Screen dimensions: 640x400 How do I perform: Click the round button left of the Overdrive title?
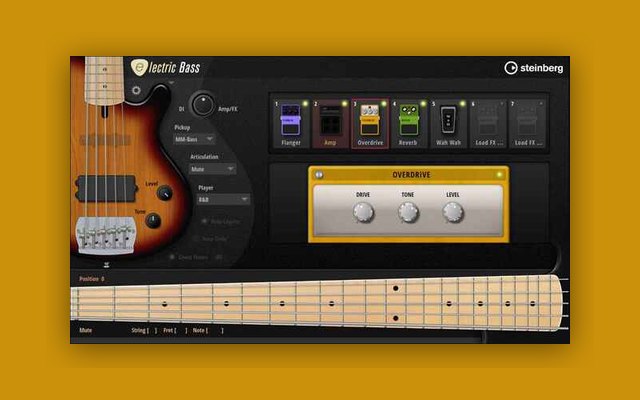[x=319, y=175]
